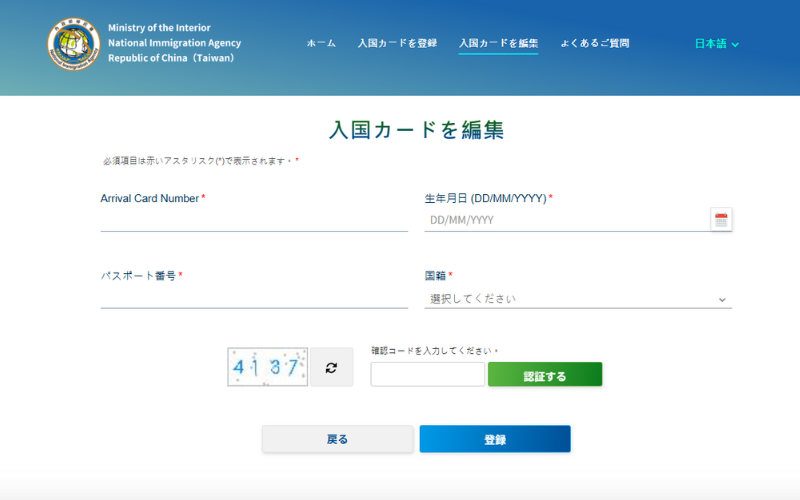The height and width of the screenshot is (500, 800).
Task: Click the 確認コード entry box
Action: click(427, 375)
